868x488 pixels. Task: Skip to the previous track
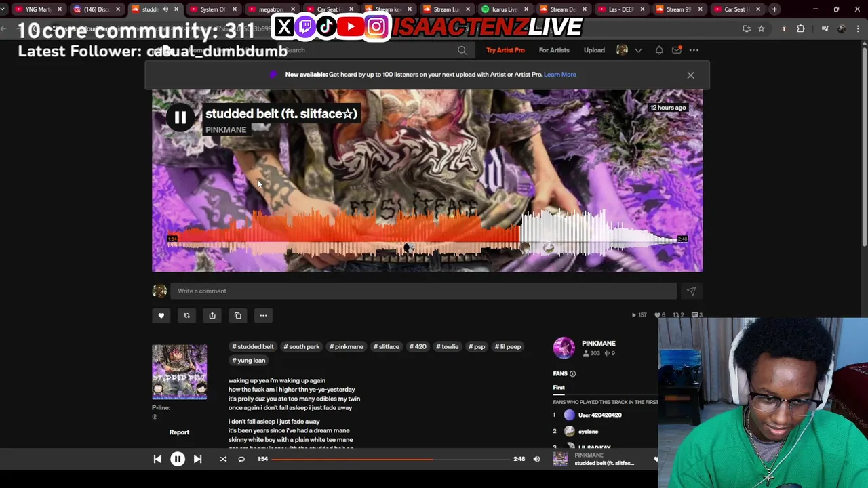(157, 459)
